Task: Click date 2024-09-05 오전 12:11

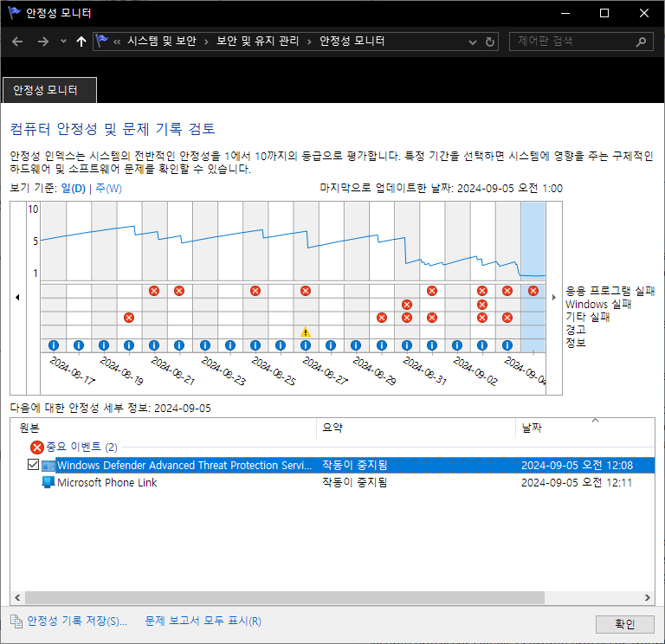Action: (577, 482)
